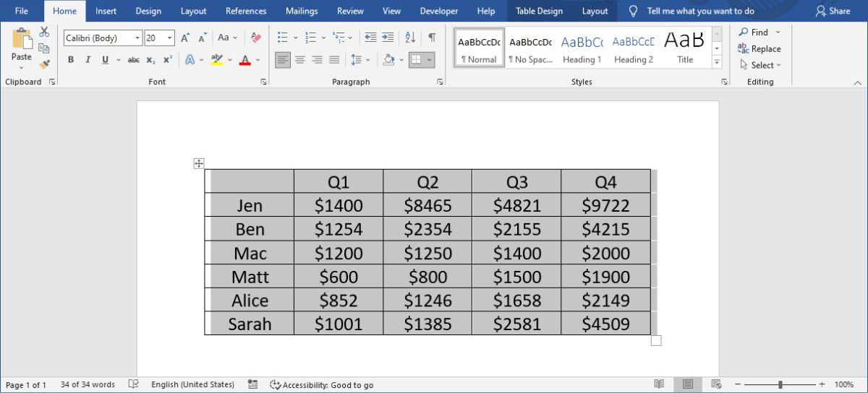Justify the paragraph text
This screenshot has height=393, width=868.
pos(334,60)
